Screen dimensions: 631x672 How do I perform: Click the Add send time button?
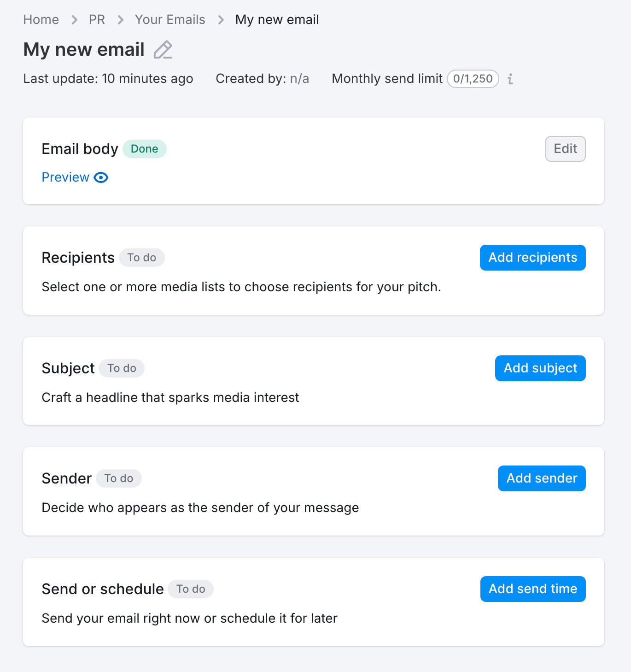click(x=532, y=589)
